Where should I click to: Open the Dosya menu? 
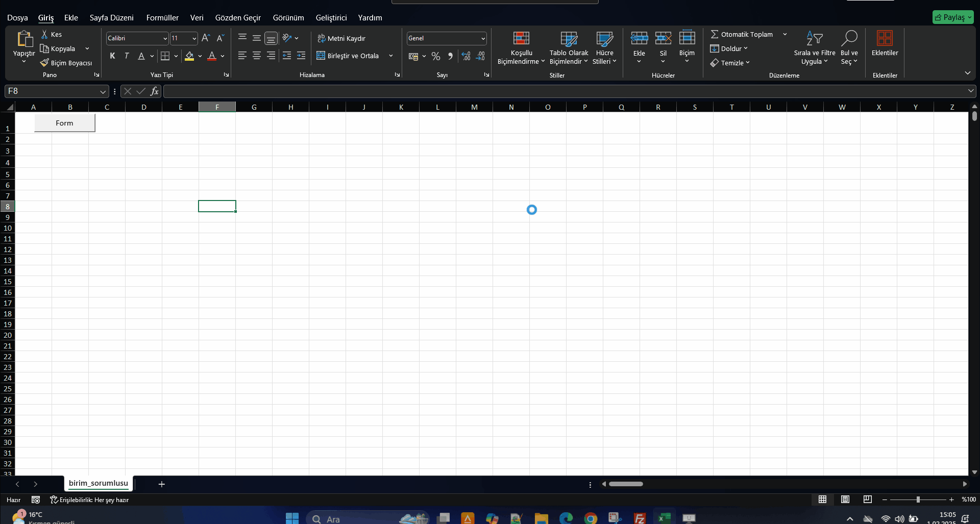[x=17, y=17]
